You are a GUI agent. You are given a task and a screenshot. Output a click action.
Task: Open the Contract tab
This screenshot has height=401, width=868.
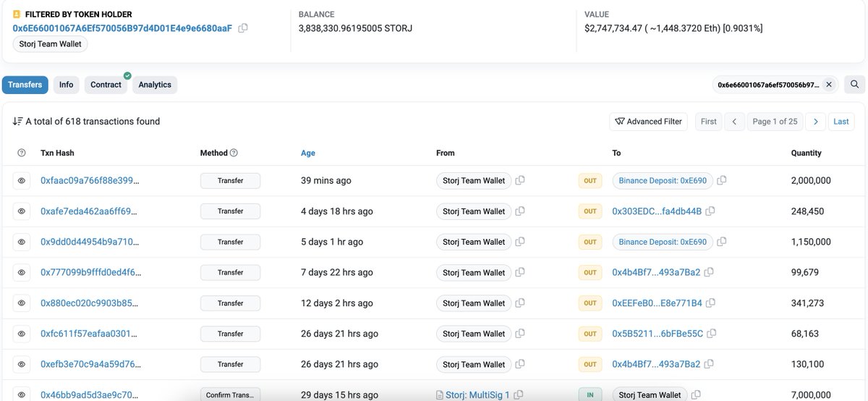click(106, 85)
